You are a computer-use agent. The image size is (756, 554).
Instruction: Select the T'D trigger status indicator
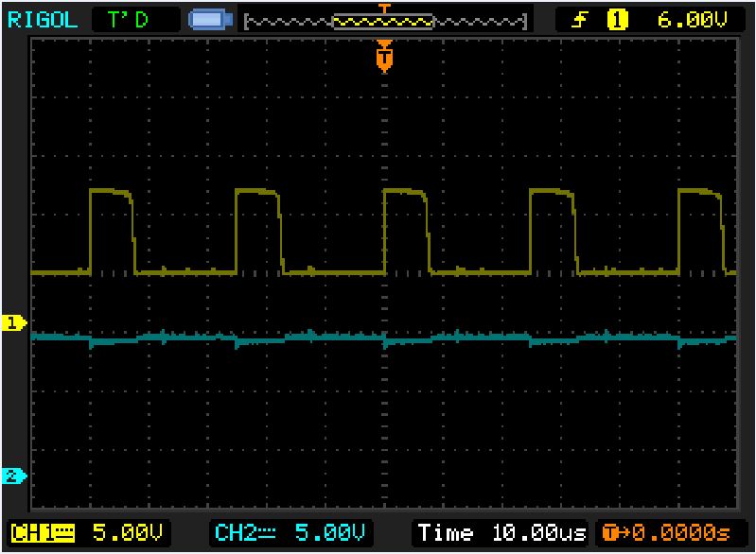128,20
